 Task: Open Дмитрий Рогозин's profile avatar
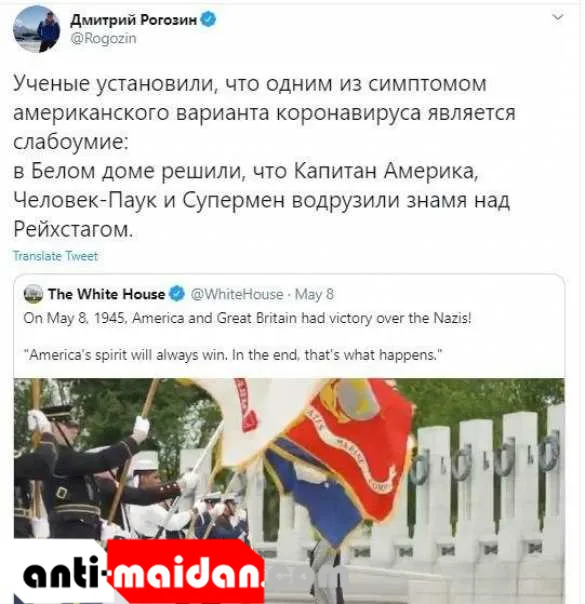[x=37, y=29]
